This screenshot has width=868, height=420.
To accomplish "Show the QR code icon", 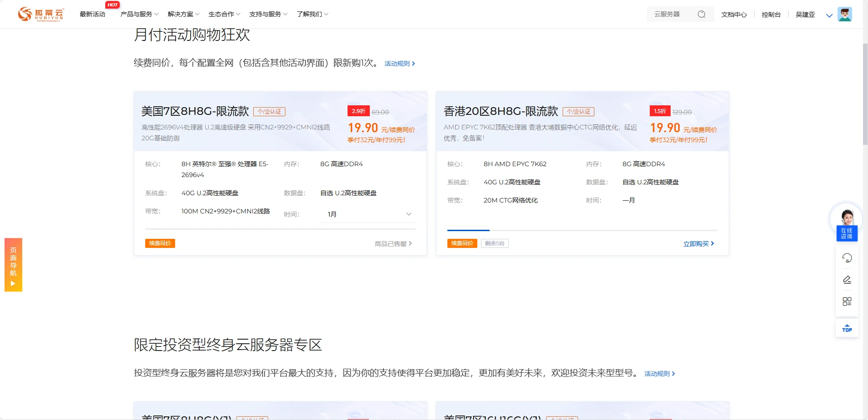I will pos(847,301).
